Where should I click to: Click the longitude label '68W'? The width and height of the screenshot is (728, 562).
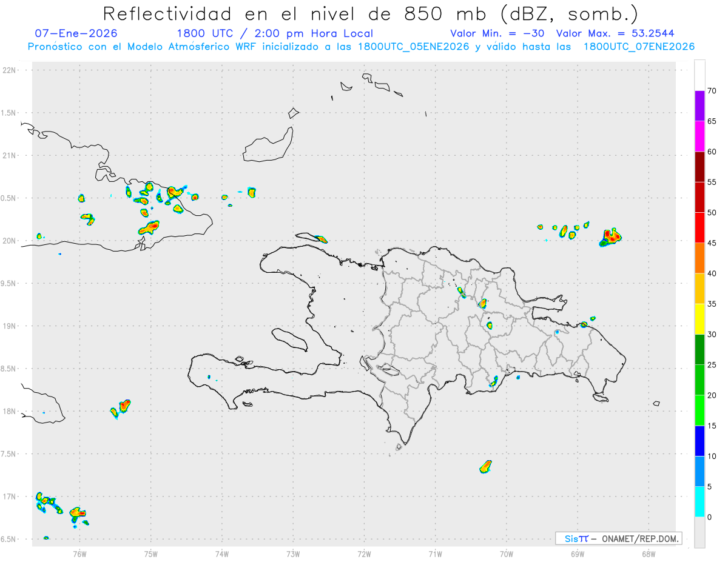click(649, 553)
